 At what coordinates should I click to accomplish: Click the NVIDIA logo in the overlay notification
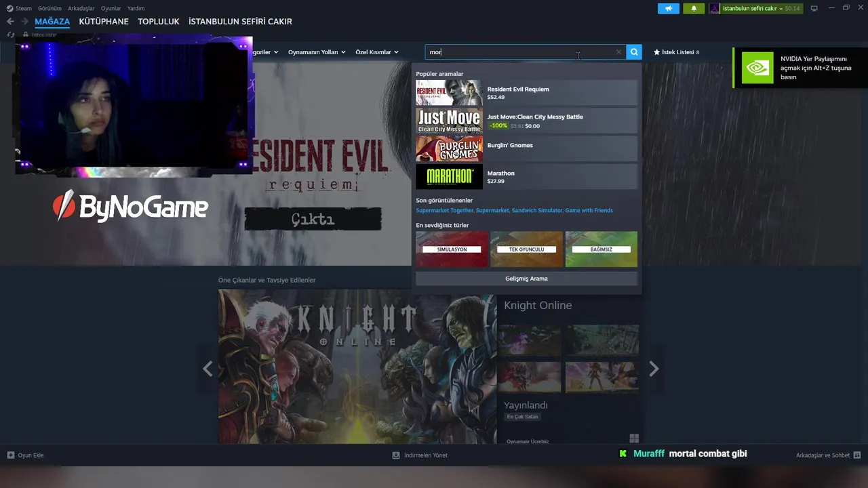tap(757, 68)
